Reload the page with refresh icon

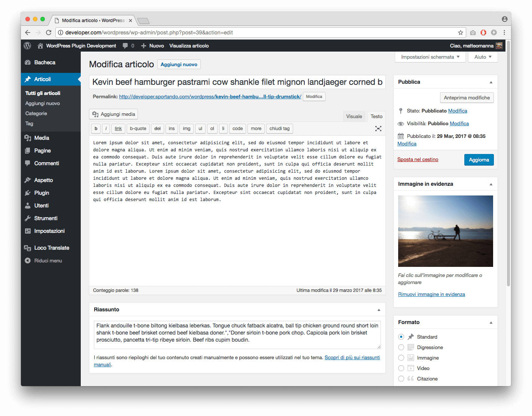[49, 33]
